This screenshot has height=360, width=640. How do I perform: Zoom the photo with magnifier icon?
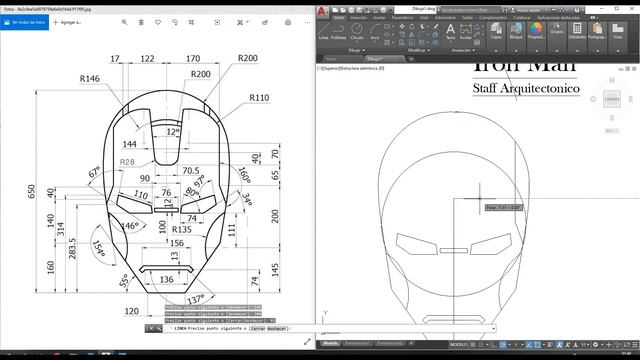point(124,22)
